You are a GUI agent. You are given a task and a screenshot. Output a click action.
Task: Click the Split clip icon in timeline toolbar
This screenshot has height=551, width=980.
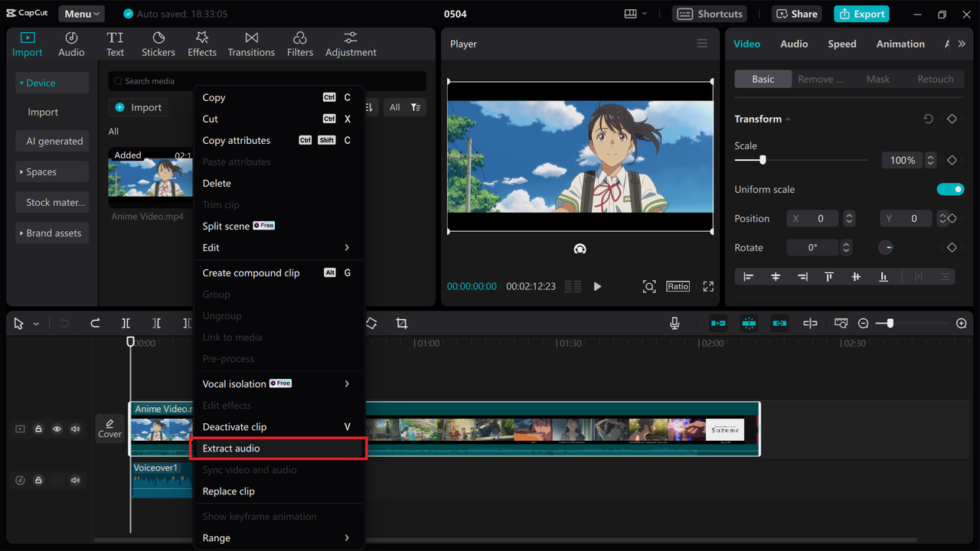pos(126,323)
